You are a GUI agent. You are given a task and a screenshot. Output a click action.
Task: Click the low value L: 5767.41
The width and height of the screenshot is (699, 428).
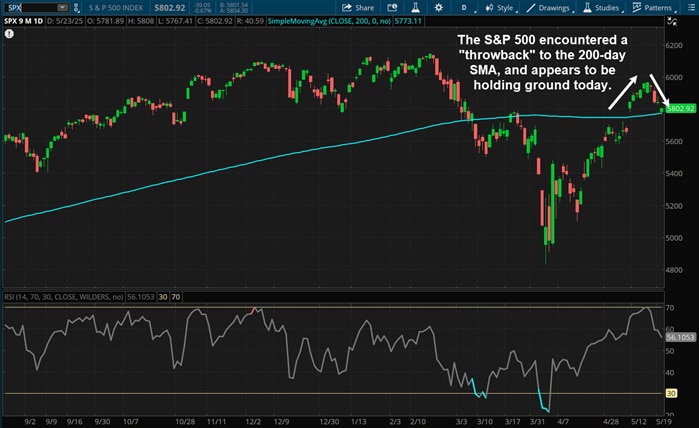(x=175, y=21)
